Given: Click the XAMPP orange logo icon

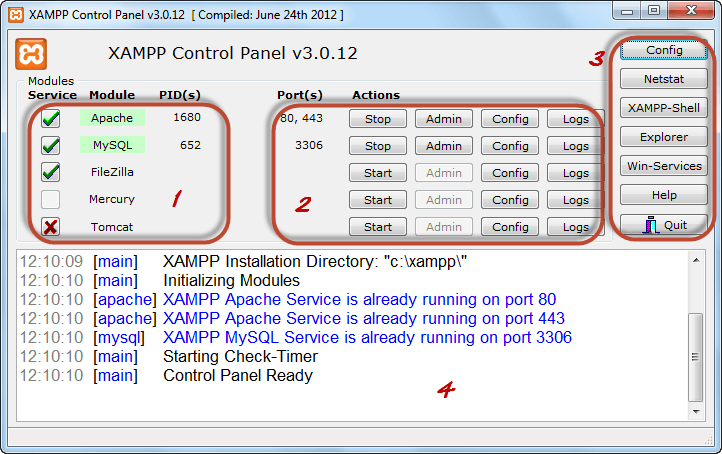Looking at the screenshot, I should click(32, 54).
